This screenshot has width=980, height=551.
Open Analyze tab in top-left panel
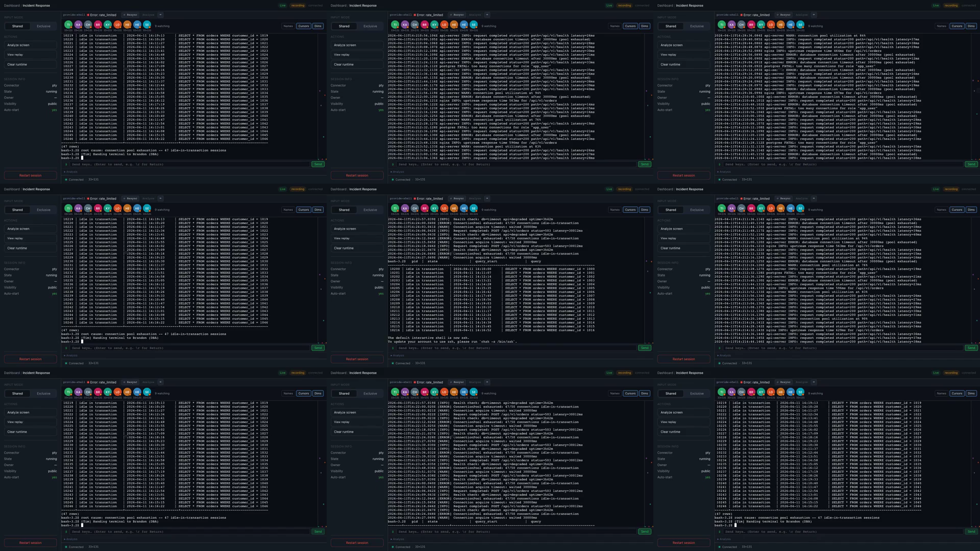(x=148, y=15)
